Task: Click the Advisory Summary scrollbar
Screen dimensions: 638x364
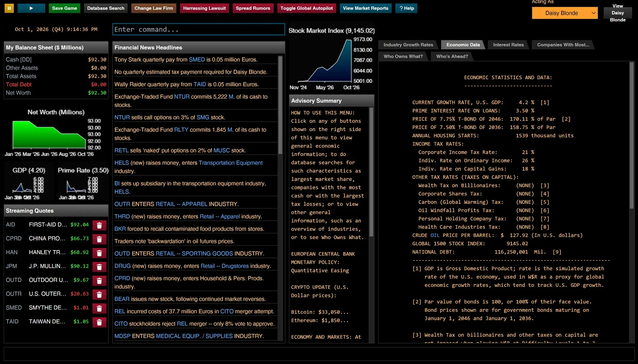Action: (x=371, y=172)
